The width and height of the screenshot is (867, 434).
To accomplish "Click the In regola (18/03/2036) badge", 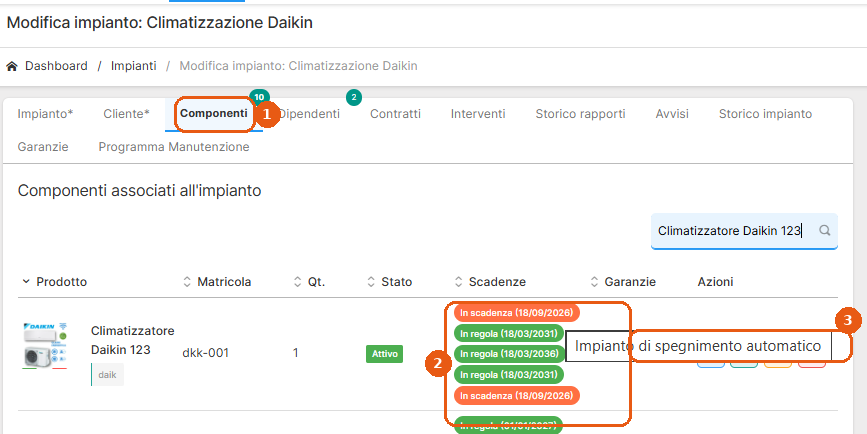I will click(509, 354).
